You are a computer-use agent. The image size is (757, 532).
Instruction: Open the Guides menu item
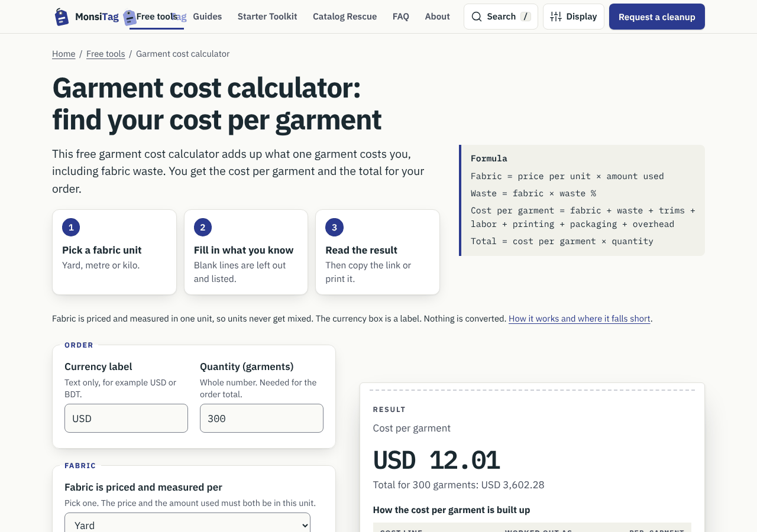tap(208, 17)
